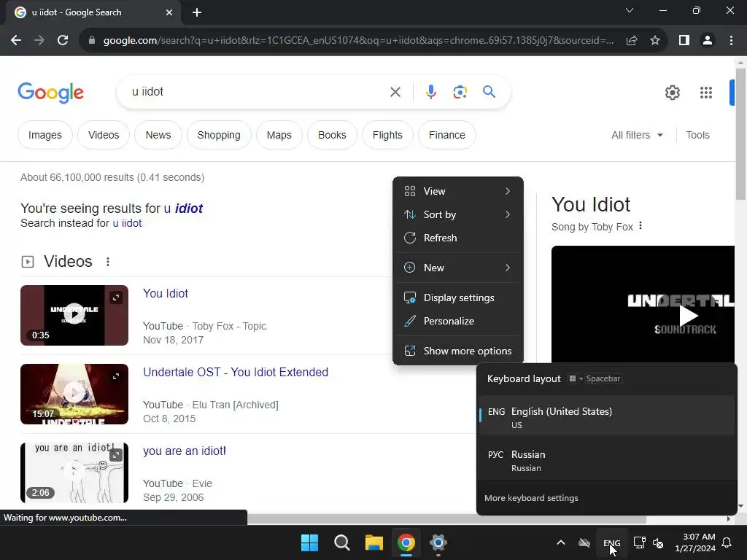The image size is (747, 560).
Task: Open the Chrome profile avatar
Action: (708, 41)
